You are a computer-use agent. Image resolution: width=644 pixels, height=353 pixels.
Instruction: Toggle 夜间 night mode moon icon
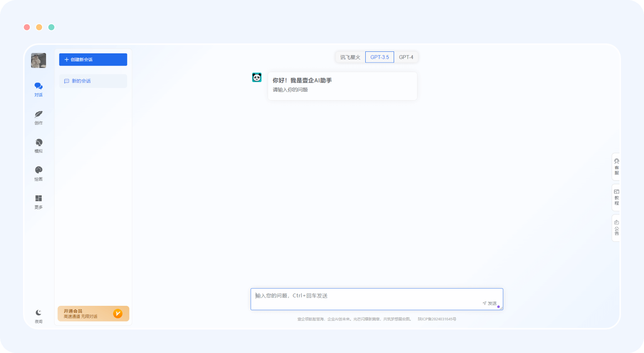38,313
